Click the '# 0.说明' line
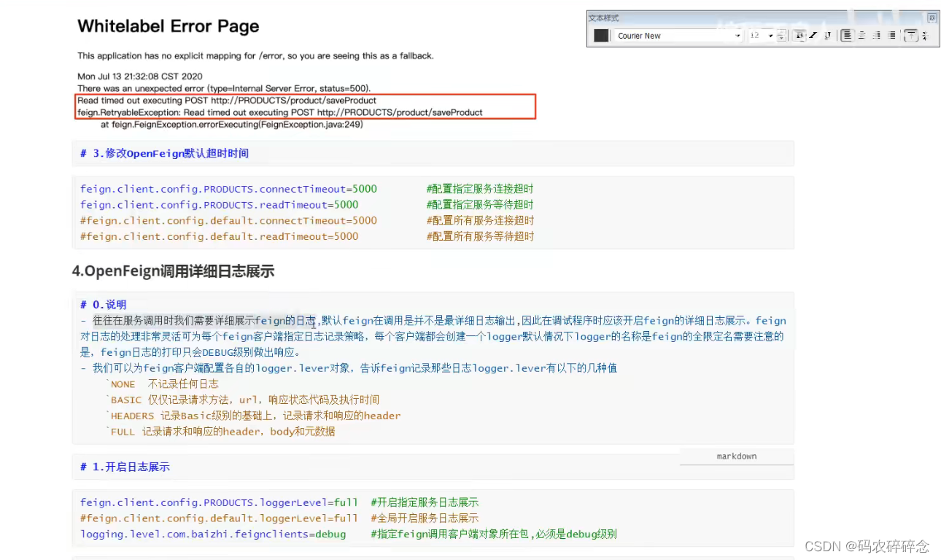941x560 pixels. tap(103, 304)
